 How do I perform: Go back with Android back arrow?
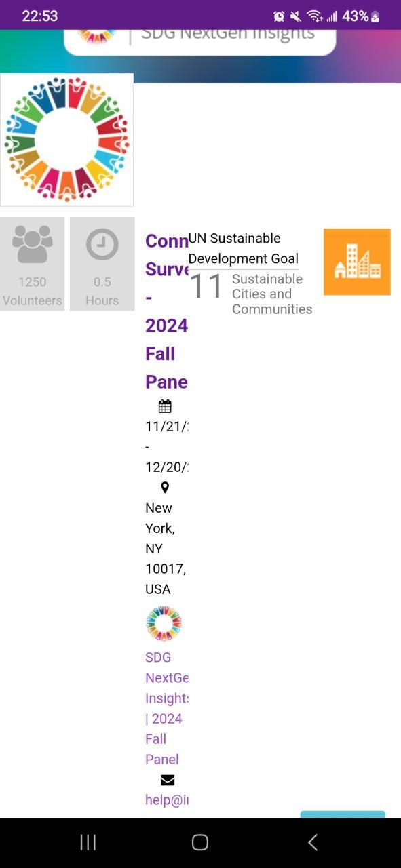[313, 842]
